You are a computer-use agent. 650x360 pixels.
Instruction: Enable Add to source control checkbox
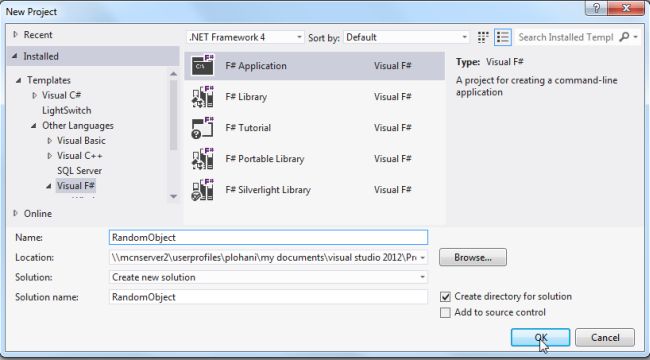coord(445,313)
